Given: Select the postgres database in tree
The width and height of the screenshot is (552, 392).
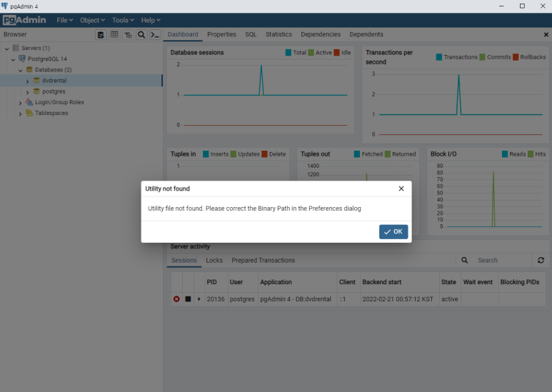Looking at the screenshot, I should 54,91.
